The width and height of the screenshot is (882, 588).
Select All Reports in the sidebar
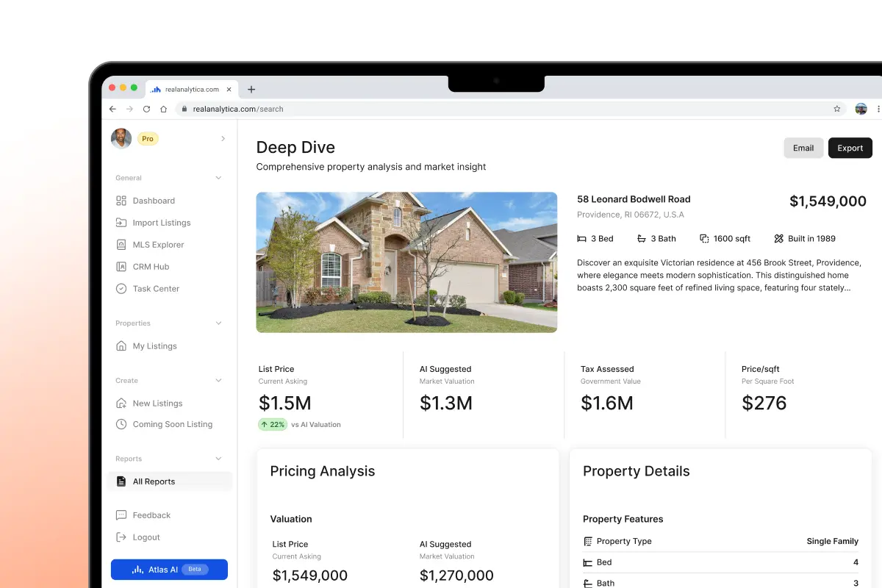(154, 481)
